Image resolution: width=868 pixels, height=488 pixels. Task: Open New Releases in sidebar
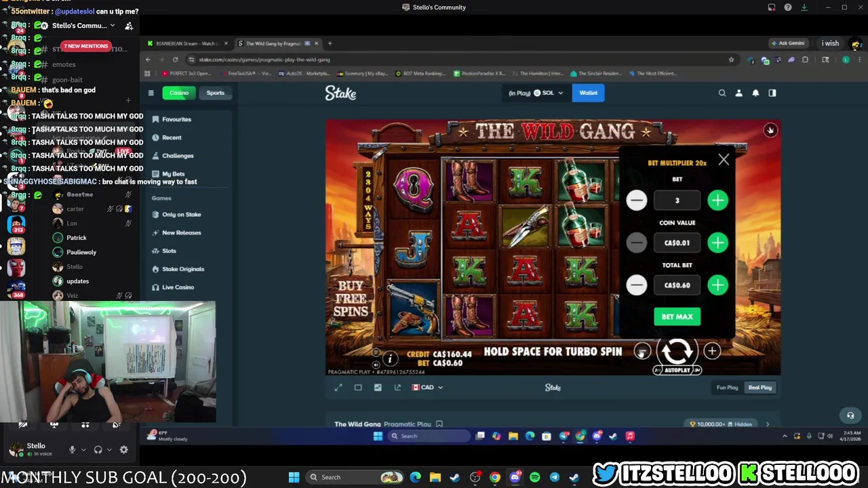(181, 232)
